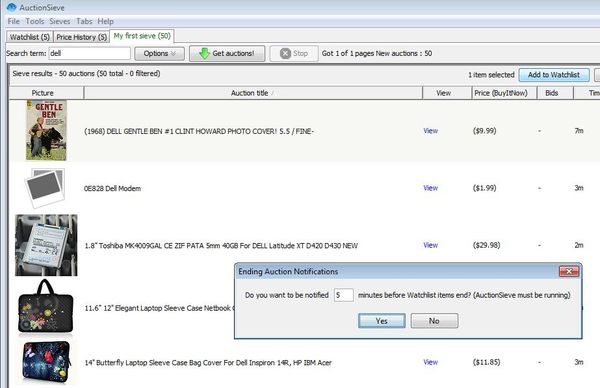
Task: Open the Tabs menu
Action: click(84, 21)
